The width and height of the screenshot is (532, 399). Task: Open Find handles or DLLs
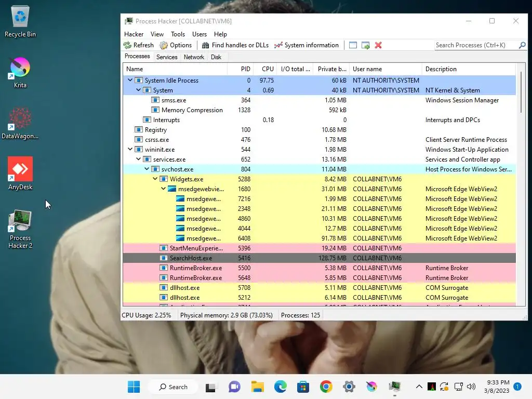pyautogui.click(x=235, y=45)
